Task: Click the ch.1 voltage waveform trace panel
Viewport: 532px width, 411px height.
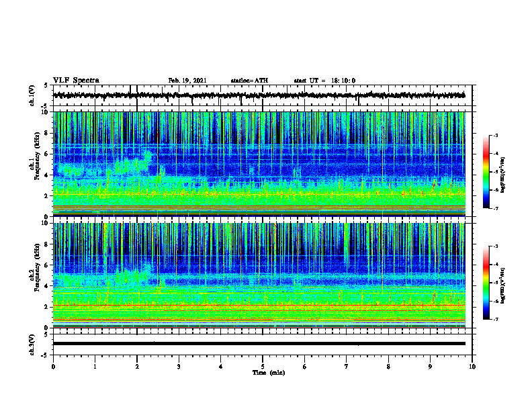Action: pos(263,95)
